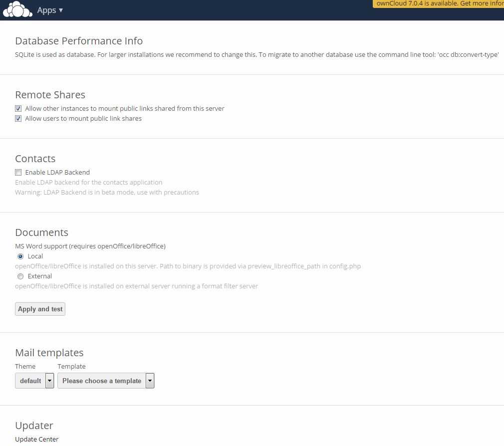
Task: Click Enable LDAP backend for contacts description
Action: pos(89,183)
